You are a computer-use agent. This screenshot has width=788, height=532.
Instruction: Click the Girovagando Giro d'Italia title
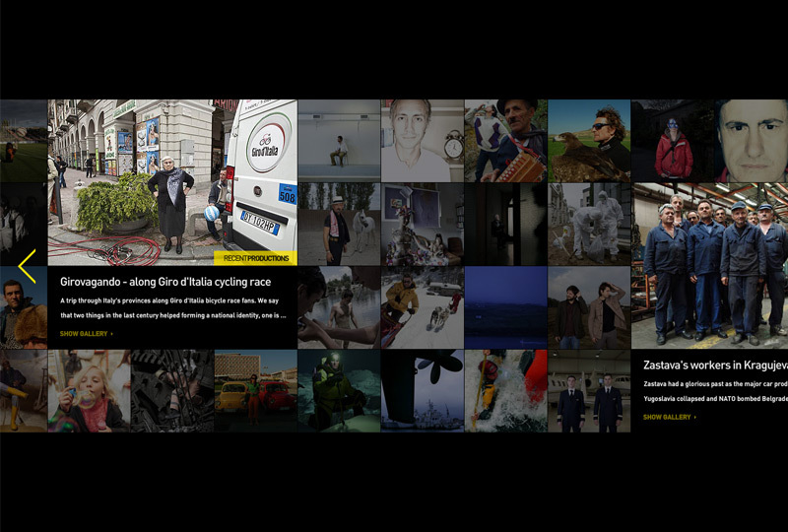click(x=165, y=282)
